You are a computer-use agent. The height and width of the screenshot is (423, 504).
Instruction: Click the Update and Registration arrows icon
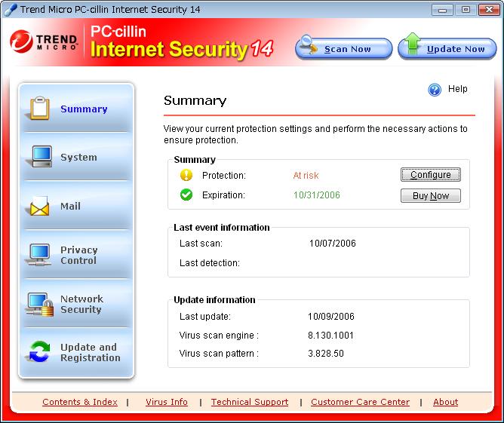coord(39,351)
